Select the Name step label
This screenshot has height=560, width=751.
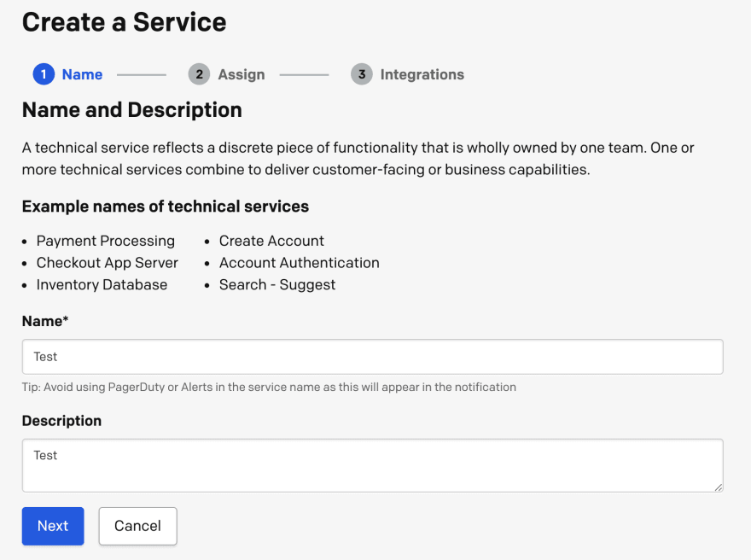click(82, 74)
